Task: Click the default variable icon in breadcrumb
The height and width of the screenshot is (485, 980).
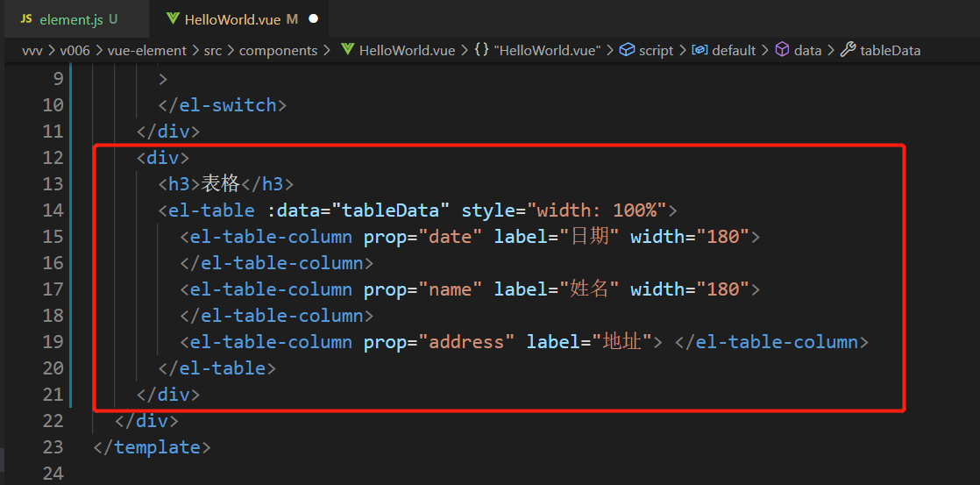Action: [x=700, y=51]
